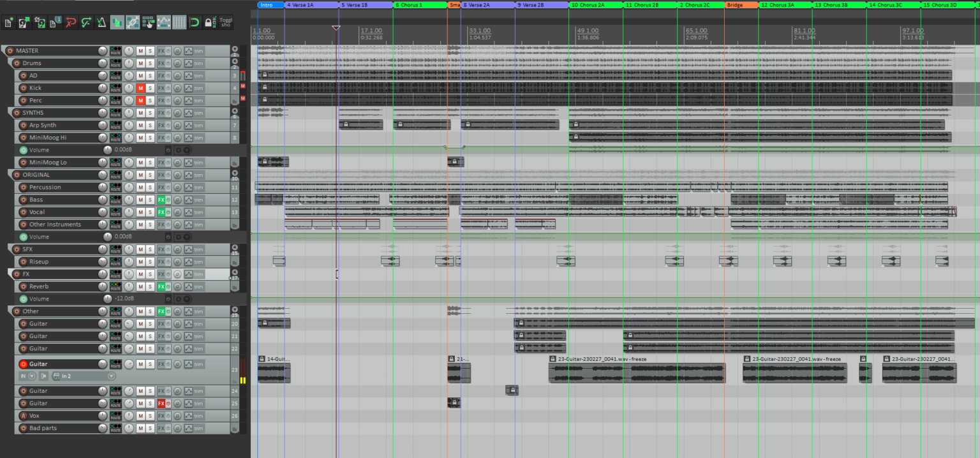Toggle the metronome in the toolbar
Screen dimensions: 980x458
(101, 23)
